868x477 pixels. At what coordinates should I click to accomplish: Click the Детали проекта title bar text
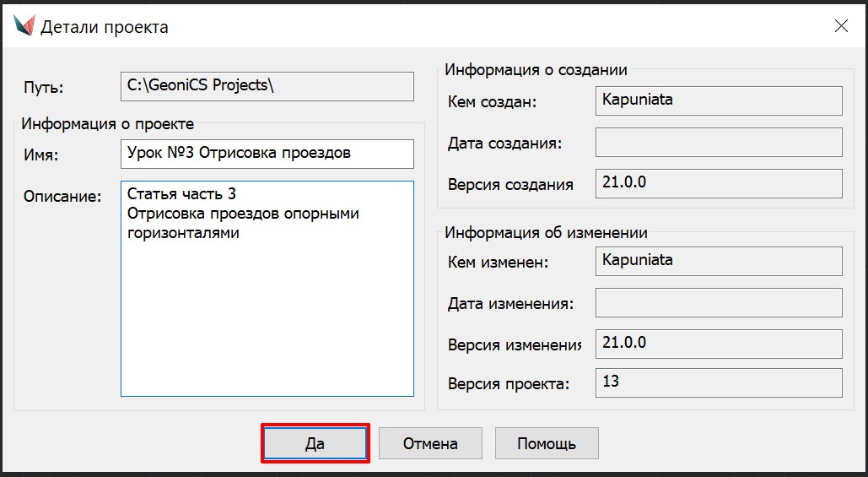coord(105,27)
